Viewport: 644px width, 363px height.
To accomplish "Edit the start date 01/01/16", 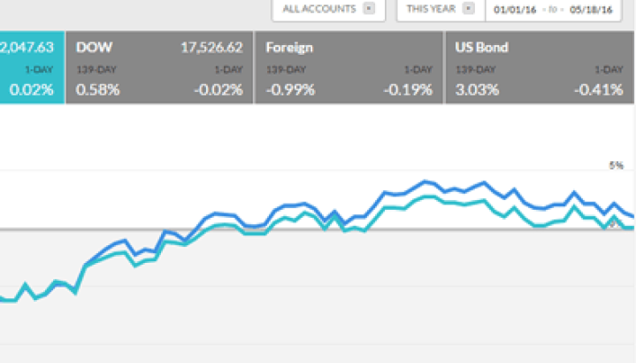I will coord(515,10).
